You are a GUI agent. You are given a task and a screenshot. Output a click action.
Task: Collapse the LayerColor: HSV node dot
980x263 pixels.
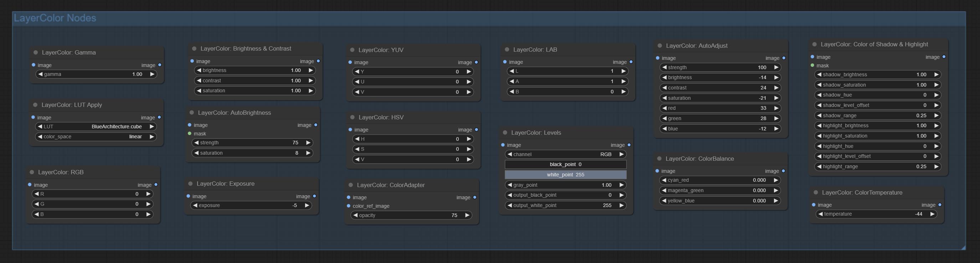352,118
